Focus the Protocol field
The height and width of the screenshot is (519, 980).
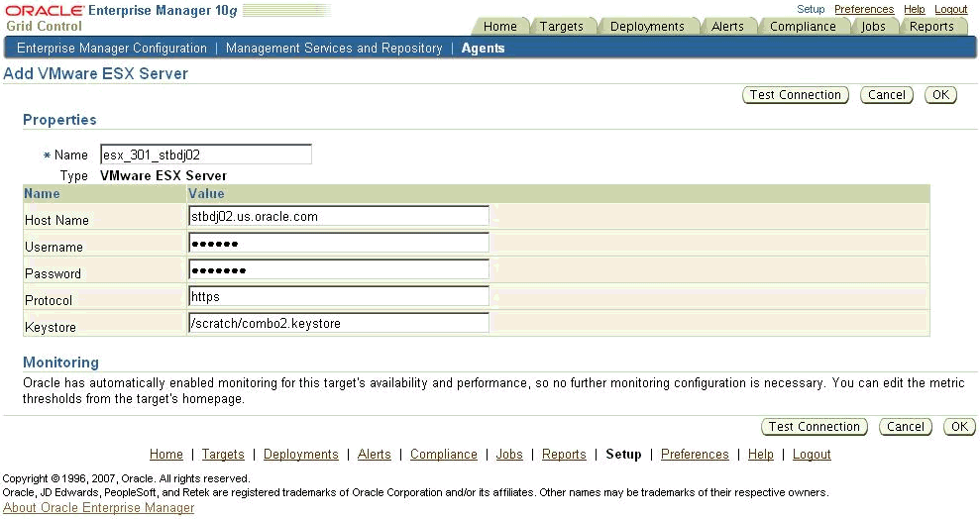[339, 297]
